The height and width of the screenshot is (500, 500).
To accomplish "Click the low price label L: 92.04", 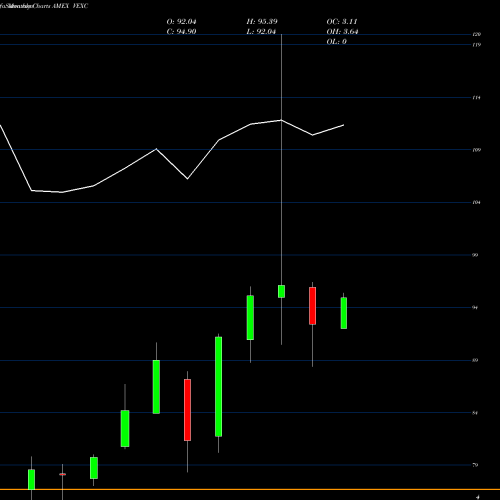I will (261, 32).
